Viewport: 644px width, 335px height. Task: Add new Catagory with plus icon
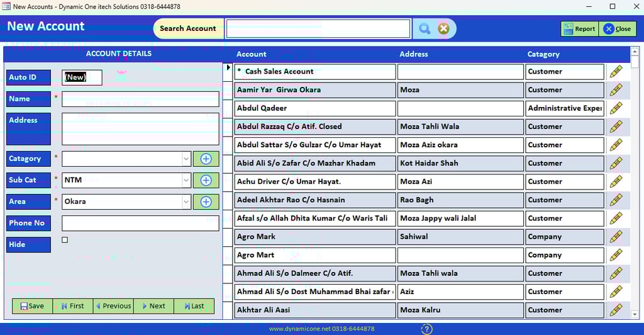[x=206, y=159]
